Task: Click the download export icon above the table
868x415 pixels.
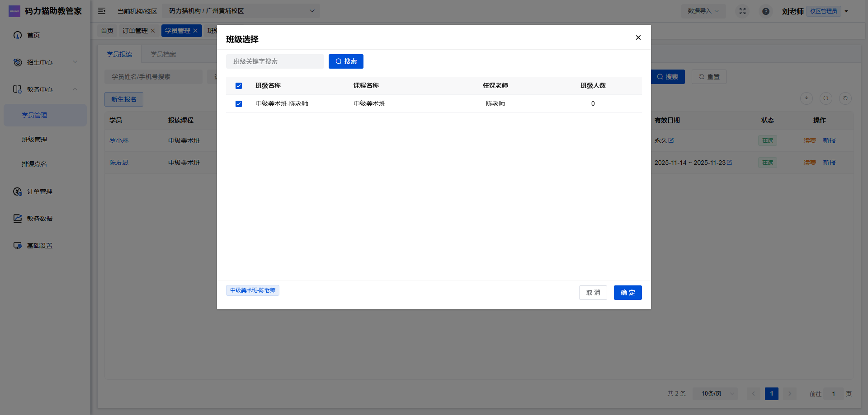Action: pyautogui.click(x=806, y=98)
